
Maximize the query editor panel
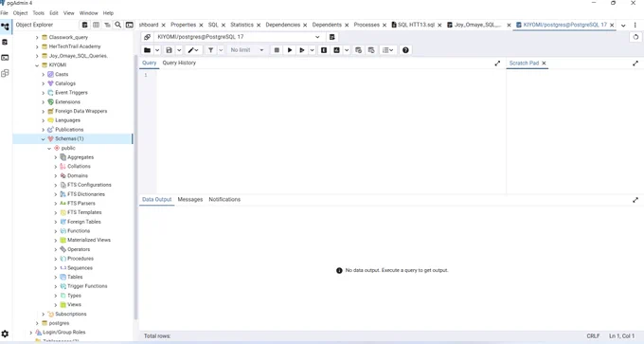497,63
